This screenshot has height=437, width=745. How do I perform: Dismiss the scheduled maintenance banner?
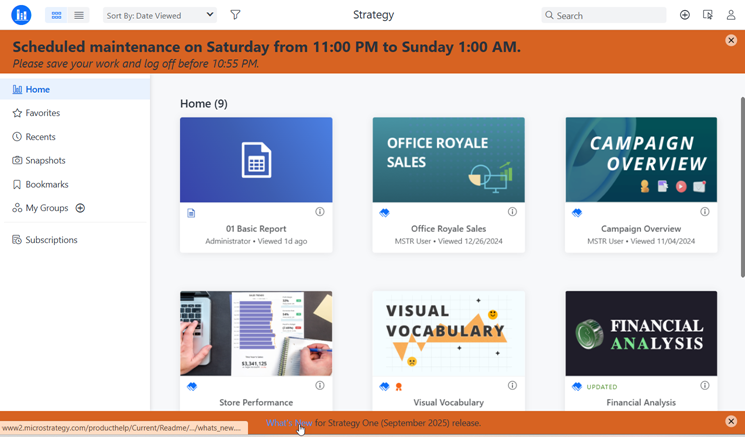pos(731,40)
